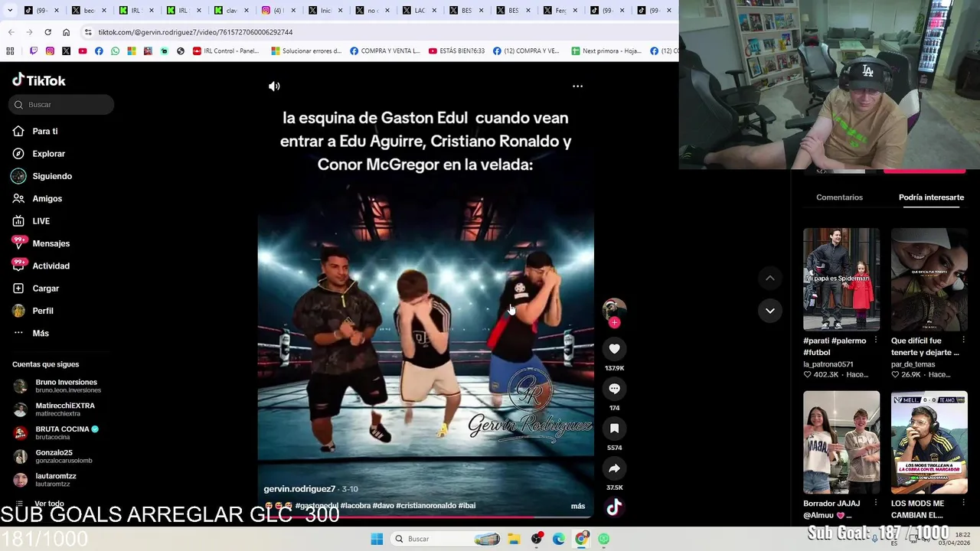
Task: Open comments via speech bubble icon
Action: 614,389
